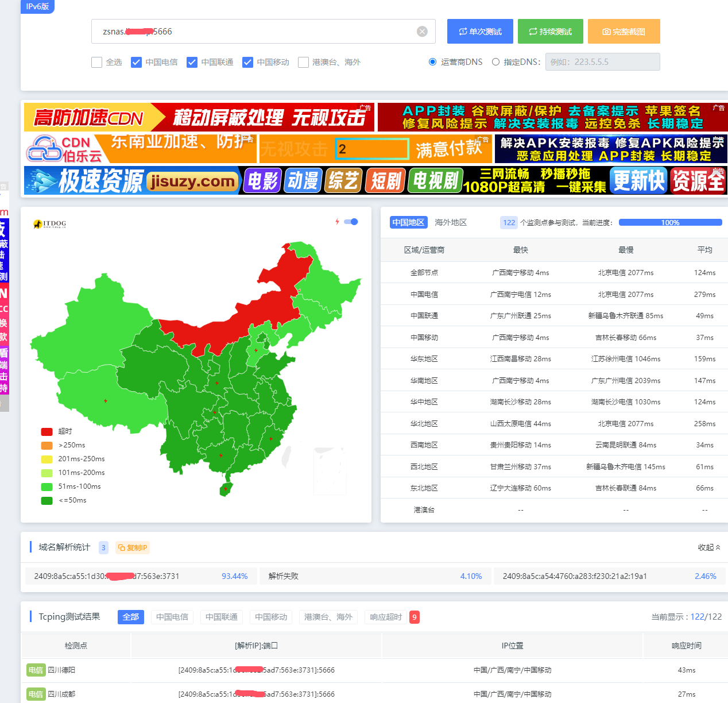Filter Tcping results by 港澳台、海外
The image size is (728, 703).
coord(328,617)
